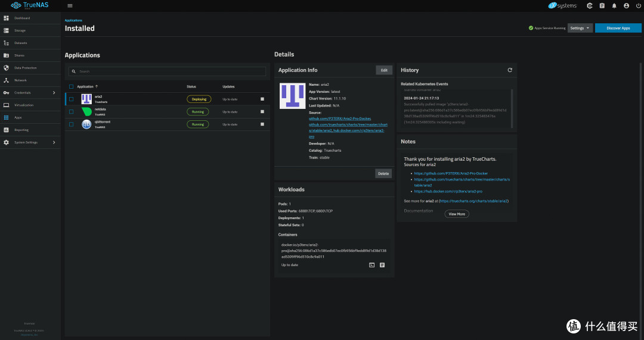644x340 pixels.
Task: Open the TrueCommand status icon
Action: (590, 6)
